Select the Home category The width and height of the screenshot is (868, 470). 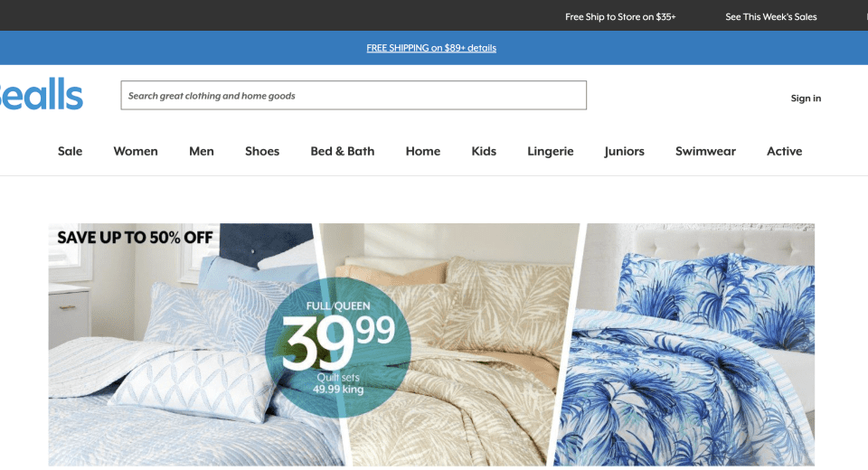pyautogui.click(x=423, y=151)
